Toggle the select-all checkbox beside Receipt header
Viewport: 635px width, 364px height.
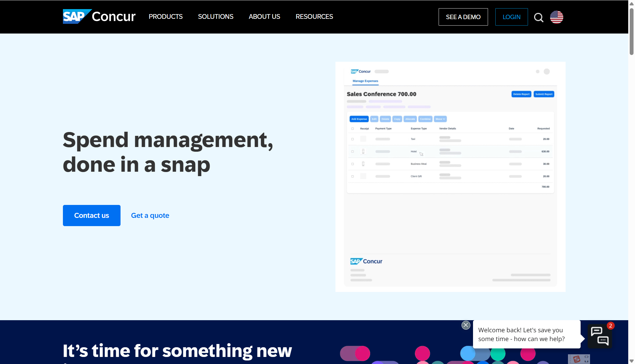pyautogui.click(x=352, y=128)
